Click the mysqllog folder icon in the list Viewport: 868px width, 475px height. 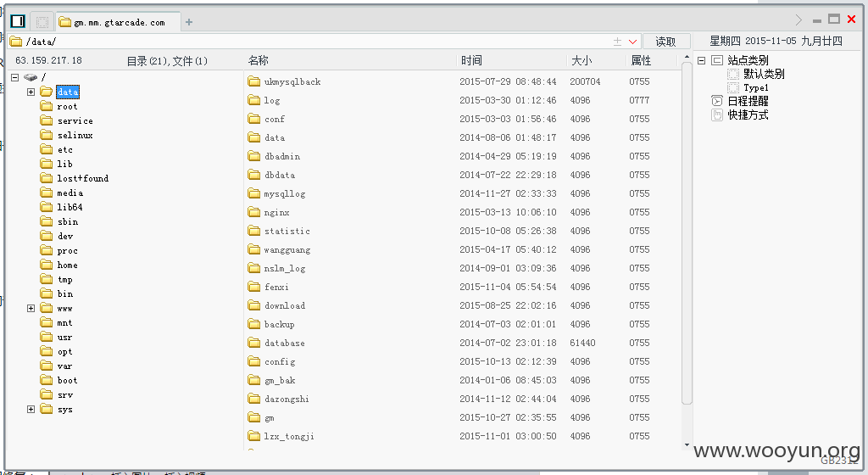[254, 193]
